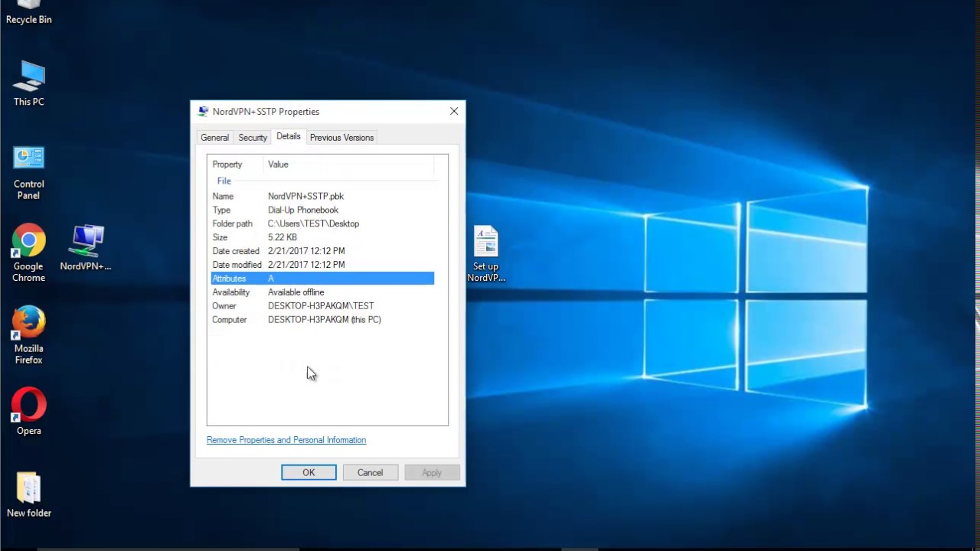Open the Previous Versions tab
This screenshot has width=980, height=551.
tap(341, 138)
